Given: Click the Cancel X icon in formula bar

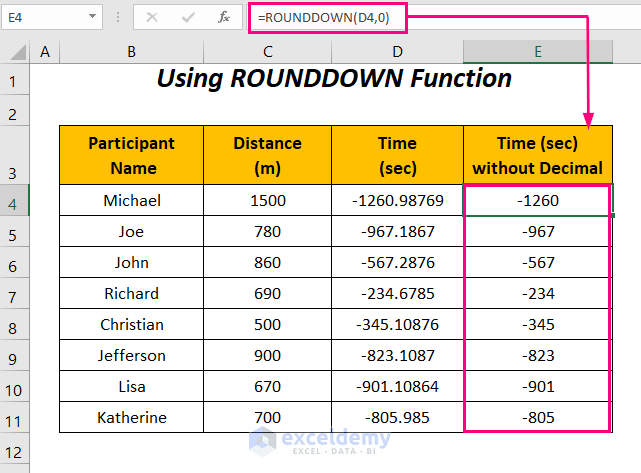Looking at the screenshot, I should [x=152, y=17].
